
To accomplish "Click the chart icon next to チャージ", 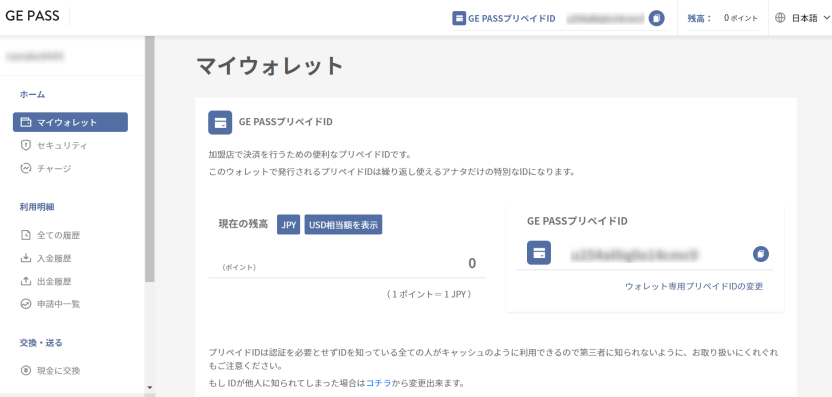I will (25, 169).
